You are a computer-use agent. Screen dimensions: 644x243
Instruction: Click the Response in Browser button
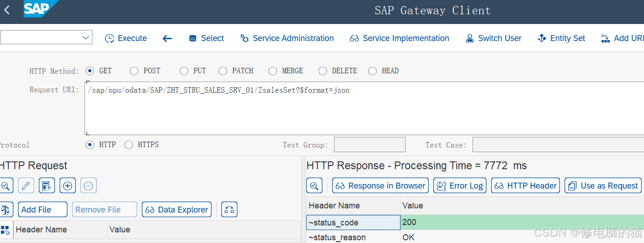pyautogui.click(x=380, y=186)
